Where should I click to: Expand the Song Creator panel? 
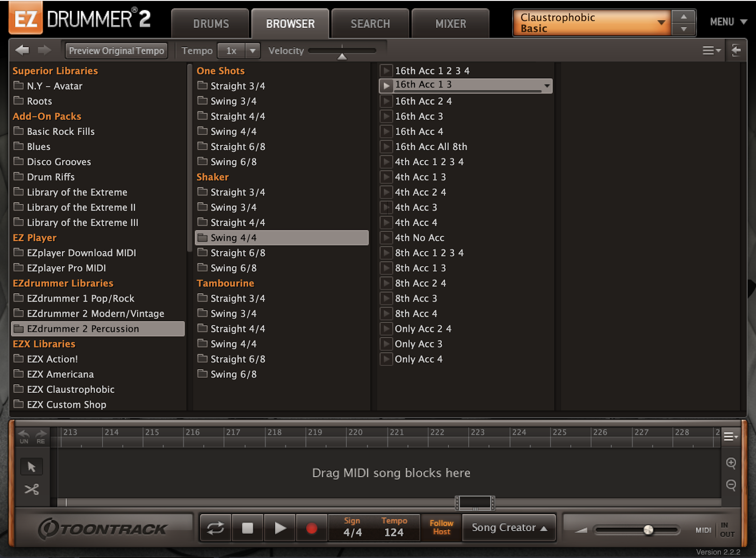(509, 528)
